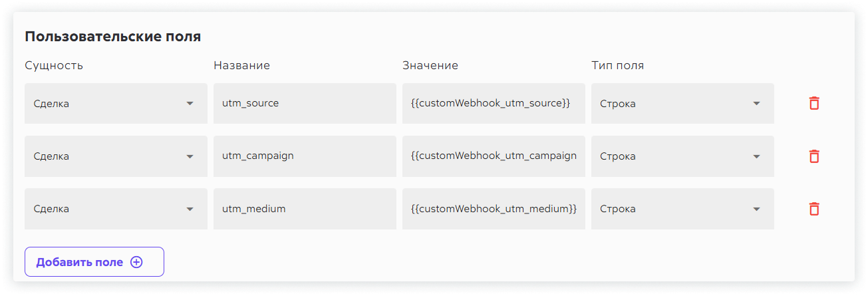
Task: Click the Значение column label
Action: pos(430,65)
